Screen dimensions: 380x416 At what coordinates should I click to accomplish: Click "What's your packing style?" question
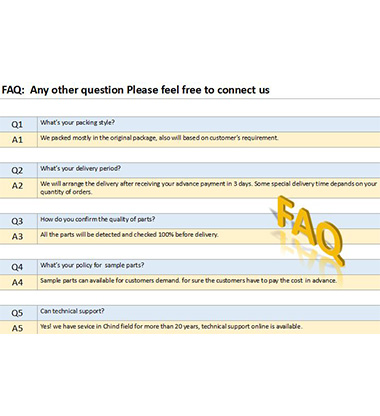[78, 123]
